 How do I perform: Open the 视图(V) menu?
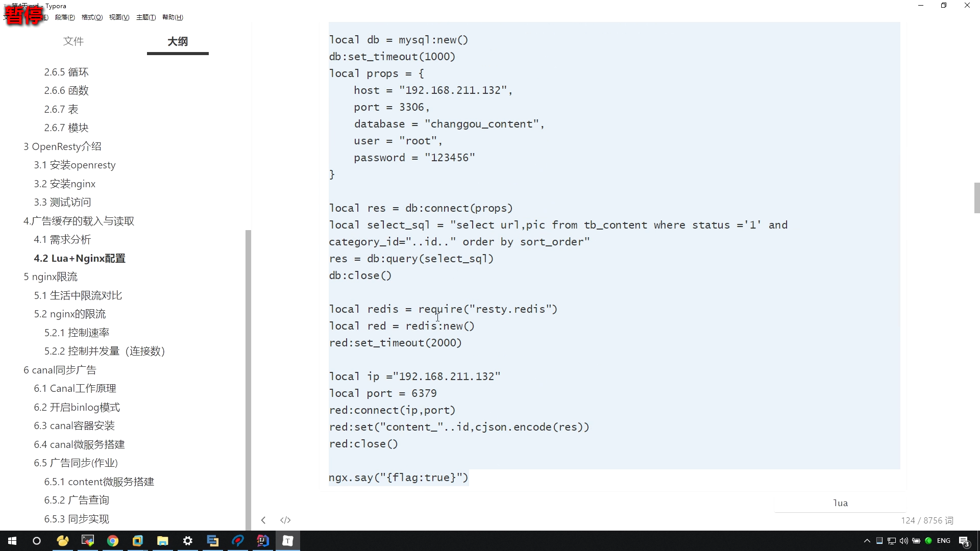coord(119,17)
